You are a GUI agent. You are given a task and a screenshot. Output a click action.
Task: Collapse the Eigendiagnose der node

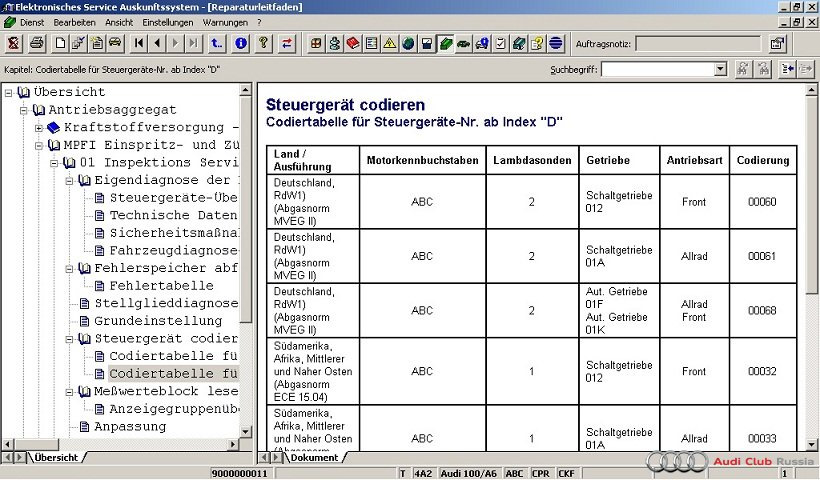tap(69, 181)
